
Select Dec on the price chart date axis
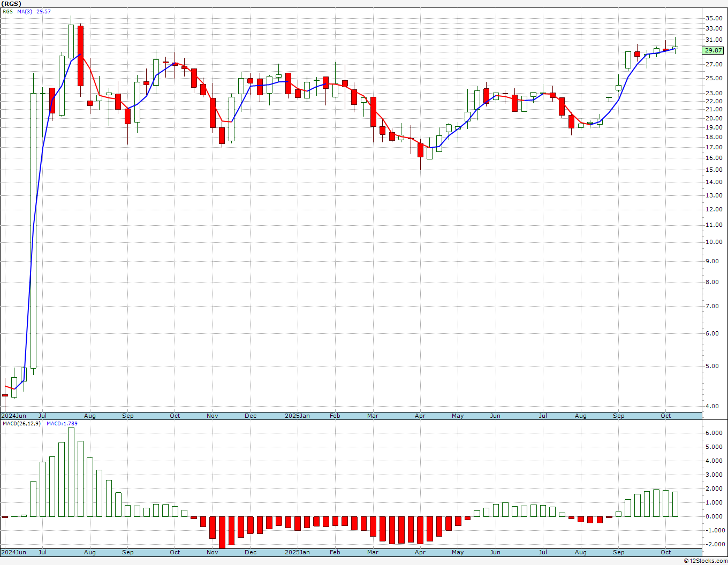click(x=251, y=416)
